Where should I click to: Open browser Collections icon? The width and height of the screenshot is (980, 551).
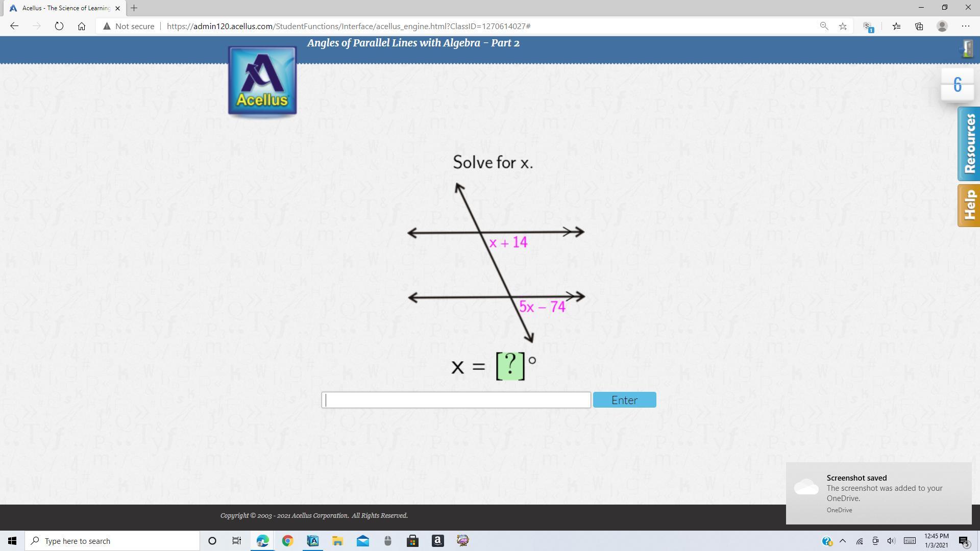point(919,26)
